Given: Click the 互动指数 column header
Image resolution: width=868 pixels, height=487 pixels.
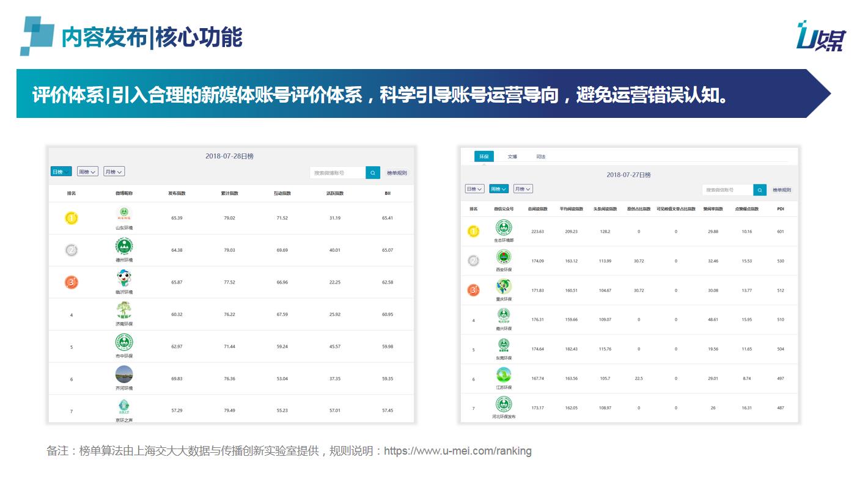Looking at the screenshot, I should (x=282, y=193).
